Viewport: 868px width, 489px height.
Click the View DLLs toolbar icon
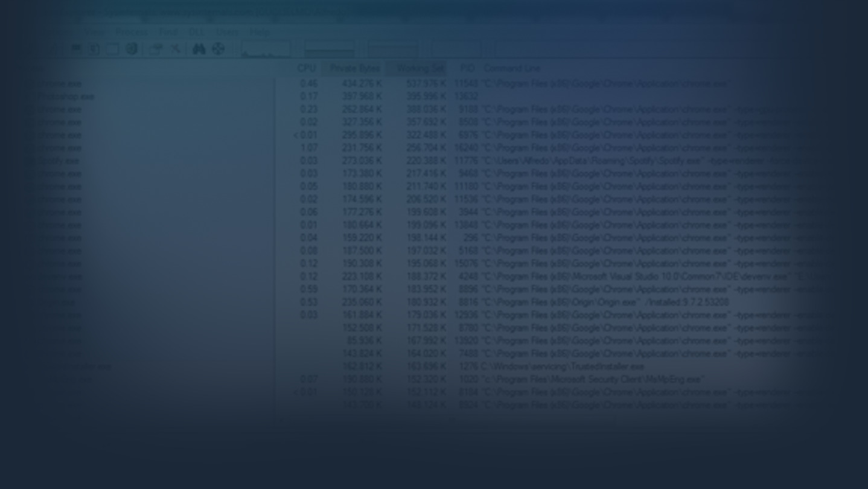(132, 49)
